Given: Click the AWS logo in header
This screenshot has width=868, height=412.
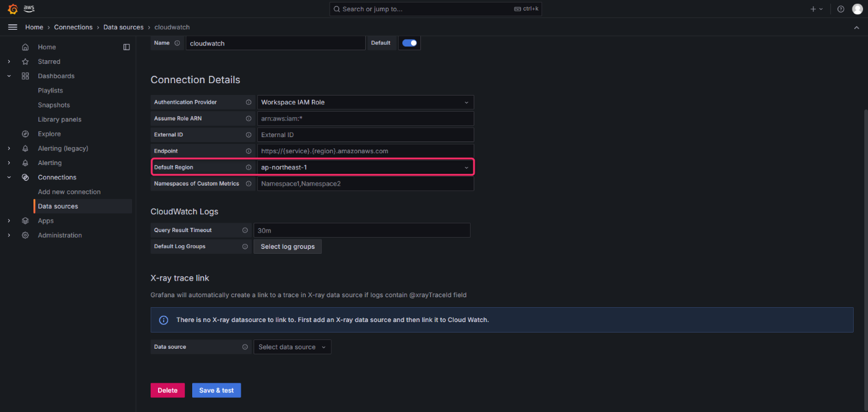Looking at the screenshot, I should 29,9.
